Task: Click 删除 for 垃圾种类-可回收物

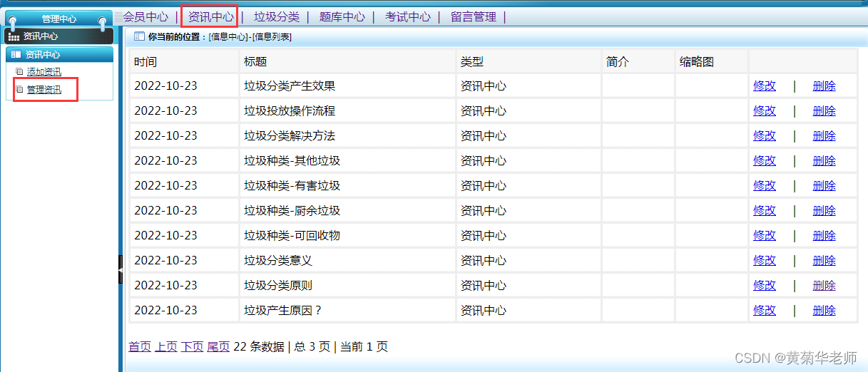Action: click(824, 235)
